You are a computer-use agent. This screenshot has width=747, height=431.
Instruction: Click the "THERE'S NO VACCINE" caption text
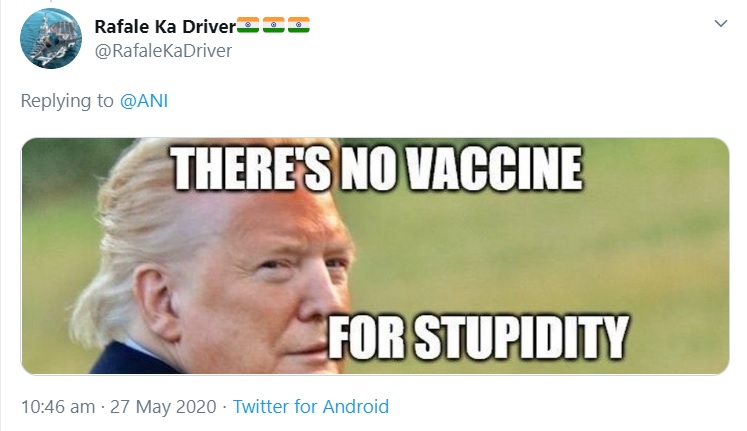[376, 172]
